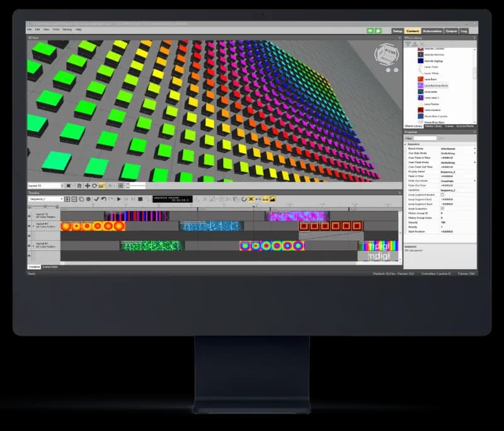Click the redo arrow in the timeline toolbar
The image size is (504, 431).
[x=111, y=199]
